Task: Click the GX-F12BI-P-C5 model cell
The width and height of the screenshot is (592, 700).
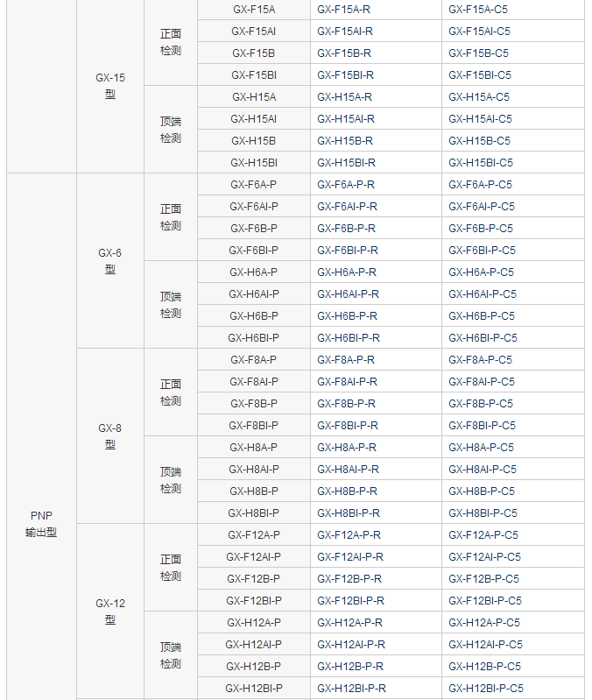Action: click(485, 601)
